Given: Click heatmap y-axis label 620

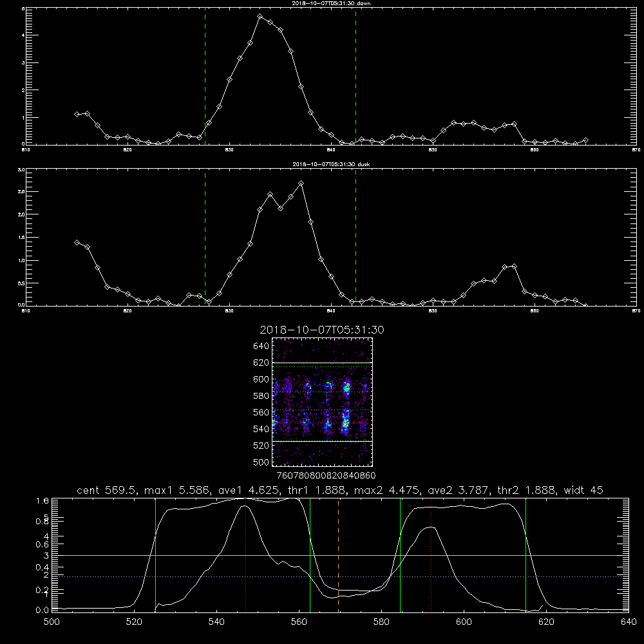Looking at the screenshot, I should click(x=261, y=363).
